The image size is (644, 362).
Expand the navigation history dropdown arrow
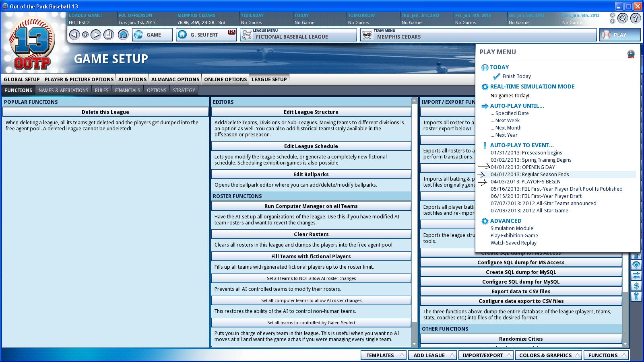point(85,35)
